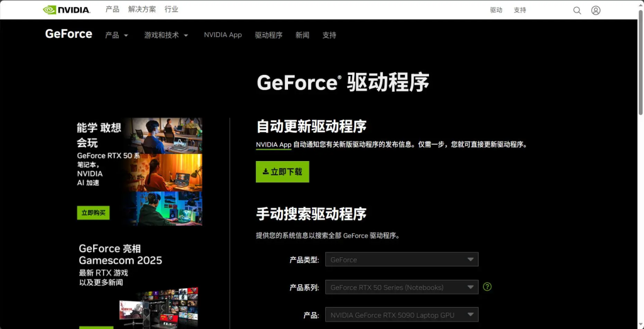Click 立即下载 green button
The height and width of the screenshot is (329, 644).
pos(282,172)
